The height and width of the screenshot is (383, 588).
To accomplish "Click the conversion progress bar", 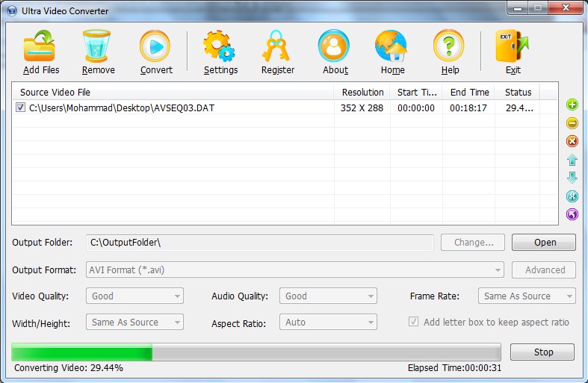I will click(256, 352).
